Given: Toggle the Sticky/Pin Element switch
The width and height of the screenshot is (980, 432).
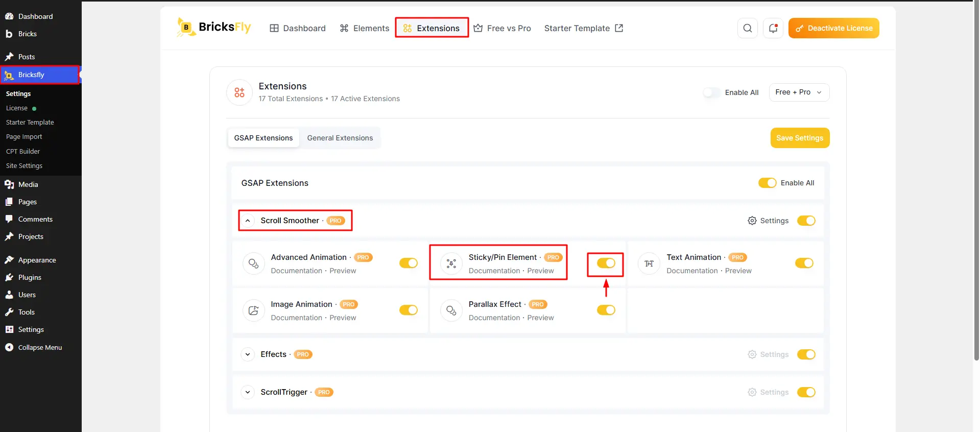Looking at the screenshot, I should [x=606, y=263].
